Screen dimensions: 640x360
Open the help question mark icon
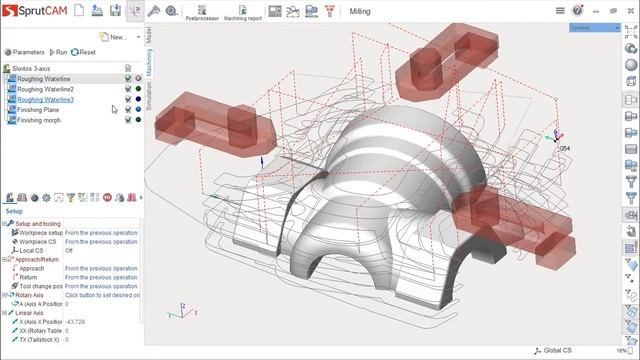coord(578,10)
